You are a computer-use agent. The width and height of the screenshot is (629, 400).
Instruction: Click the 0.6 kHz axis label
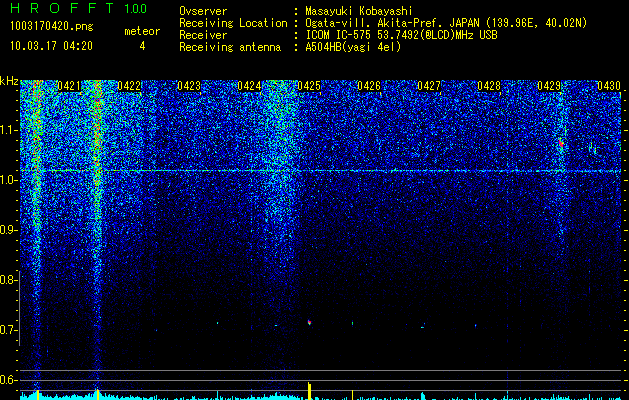pos(7,380)
